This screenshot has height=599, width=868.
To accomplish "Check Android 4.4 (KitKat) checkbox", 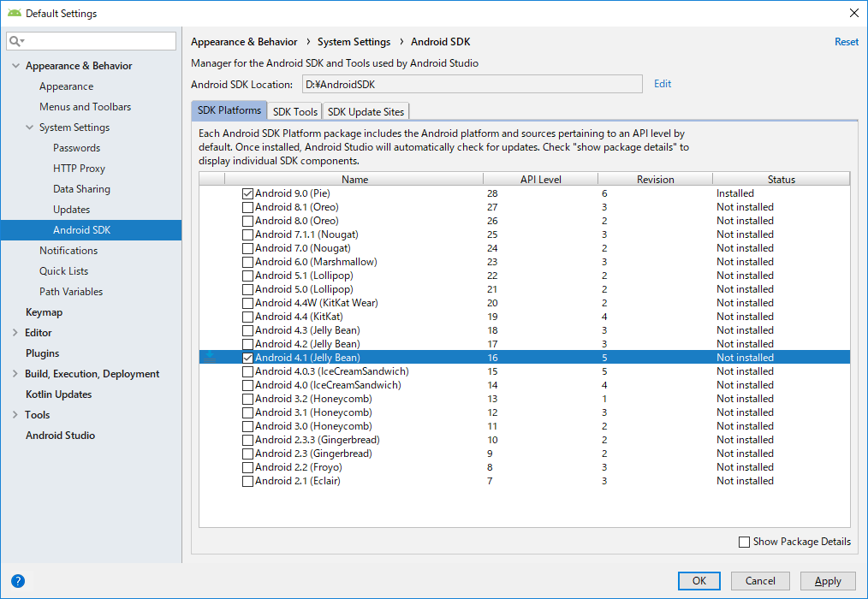I will [x=247, y=317].
